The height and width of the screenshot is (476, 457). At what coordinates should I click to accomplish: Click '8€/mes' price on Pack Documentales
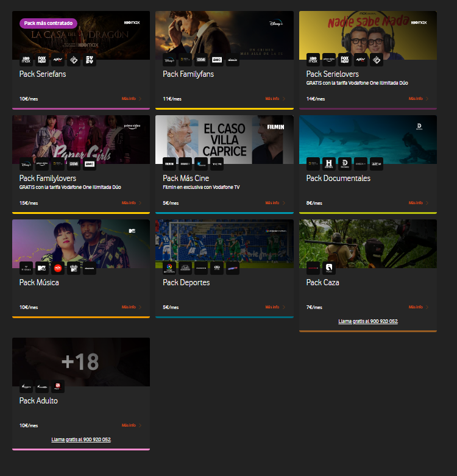point(314,203)
